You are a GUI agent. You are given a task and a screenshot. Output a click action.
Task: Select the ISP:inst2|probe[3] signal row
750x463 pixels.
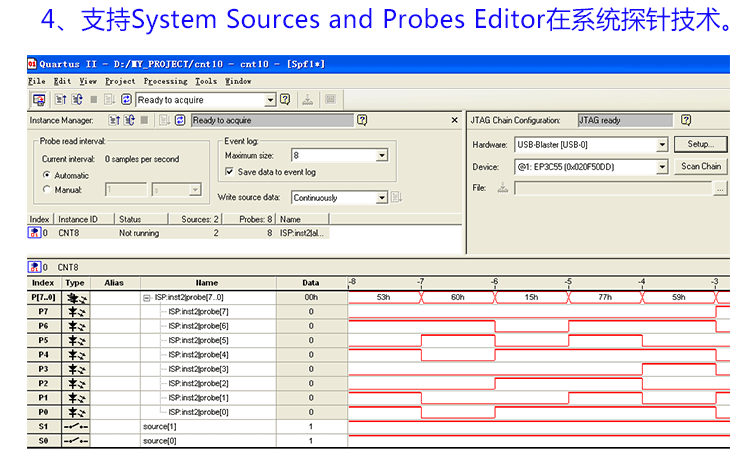(x=199, y=369)
